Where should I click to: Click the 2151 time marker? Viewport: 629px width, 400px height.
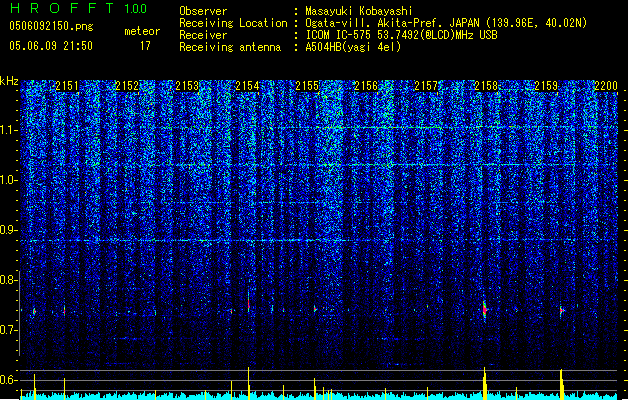pos(67,86)
